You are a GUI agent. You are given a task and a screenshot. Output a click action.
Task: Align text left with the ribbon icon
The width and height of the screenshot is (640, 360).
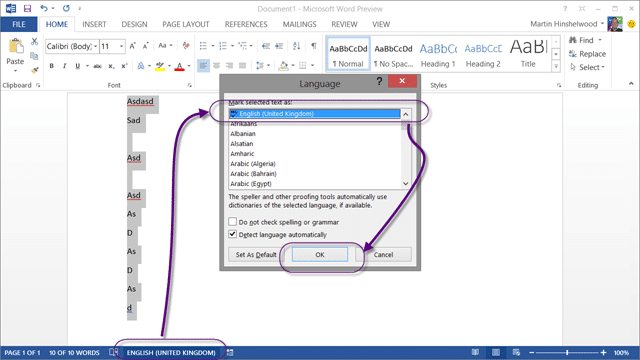coord(203,66)
